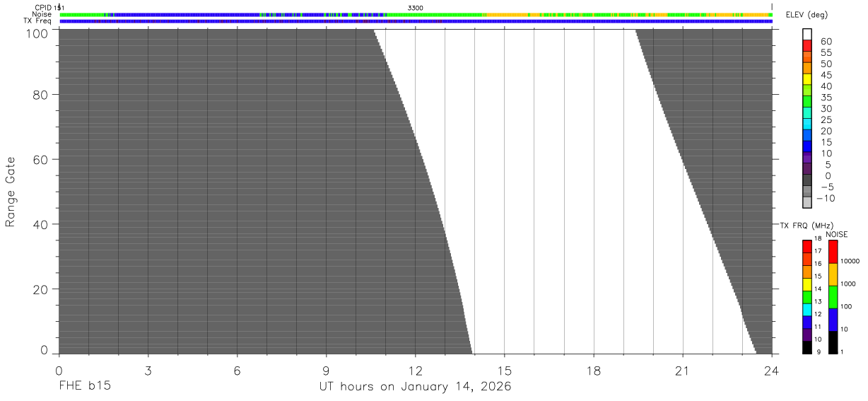Select the yellow 40–45 ELEV color segment
Image resolution: width=868 pixels, height=401 pixels.
point(807,79)
